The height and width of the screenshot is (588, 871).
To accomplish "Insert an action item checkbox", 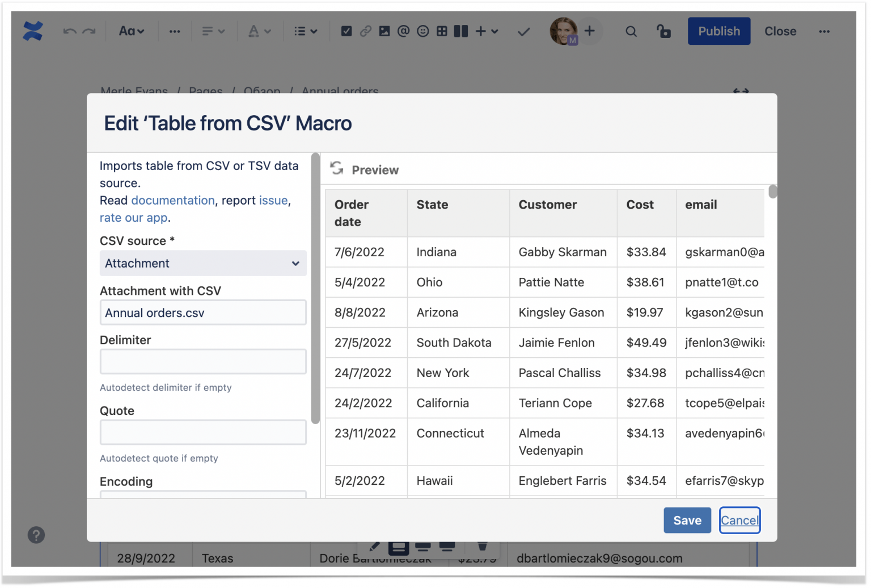I will coord(346,31).
